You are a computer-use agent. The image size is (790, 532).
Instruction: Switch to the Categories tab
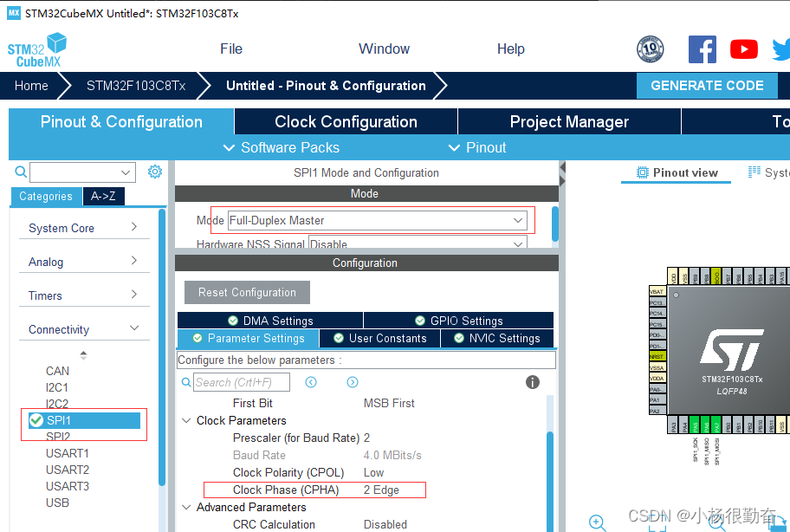pos(46,196)
